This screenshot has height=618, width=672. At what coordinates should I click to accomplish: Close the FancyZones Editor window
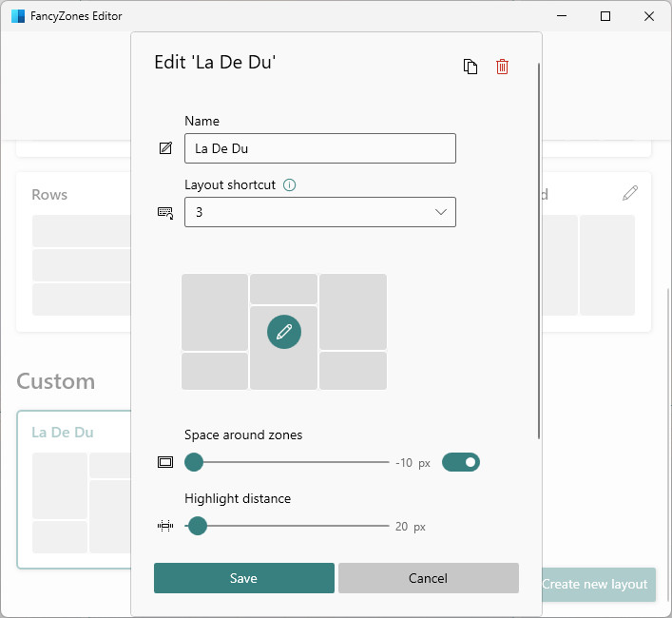pyautogui.click(x=649, y=16)
